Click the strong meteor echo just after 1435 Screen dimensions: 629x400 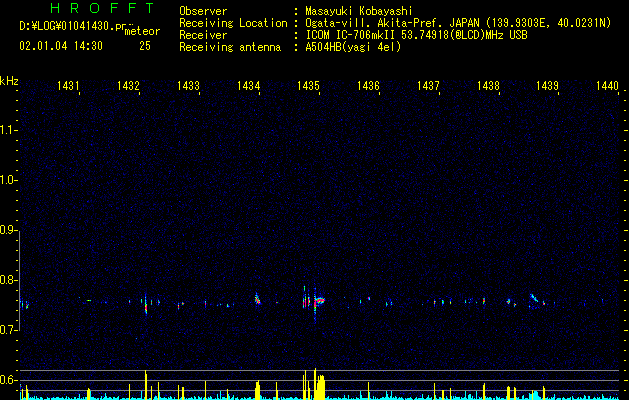click(x=320, y=300)
